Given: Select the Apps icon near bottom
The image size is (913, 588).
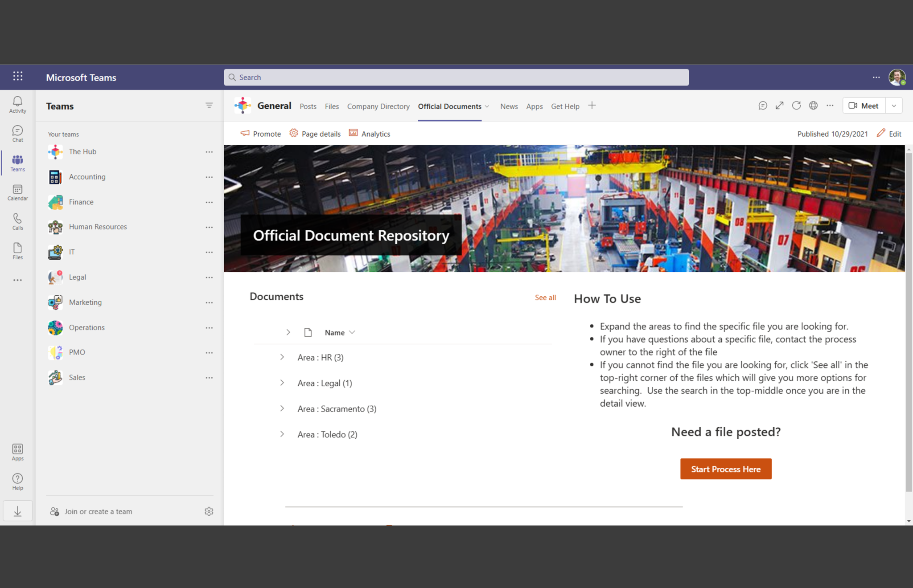Looking at the screenshot, I should [x=17, y=451].
